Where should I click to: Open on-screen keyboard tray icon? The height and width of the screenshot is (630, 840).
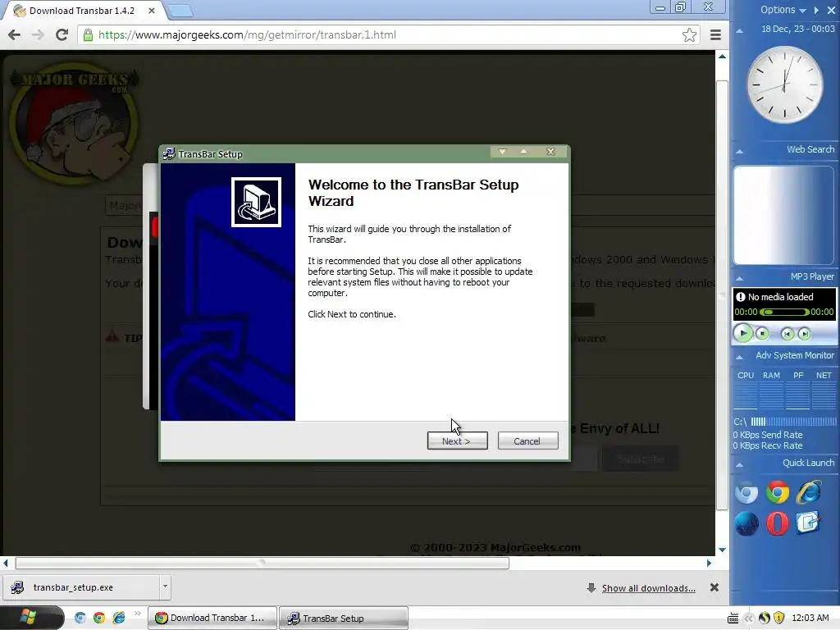pyautogui.click(x=733, y=619)
